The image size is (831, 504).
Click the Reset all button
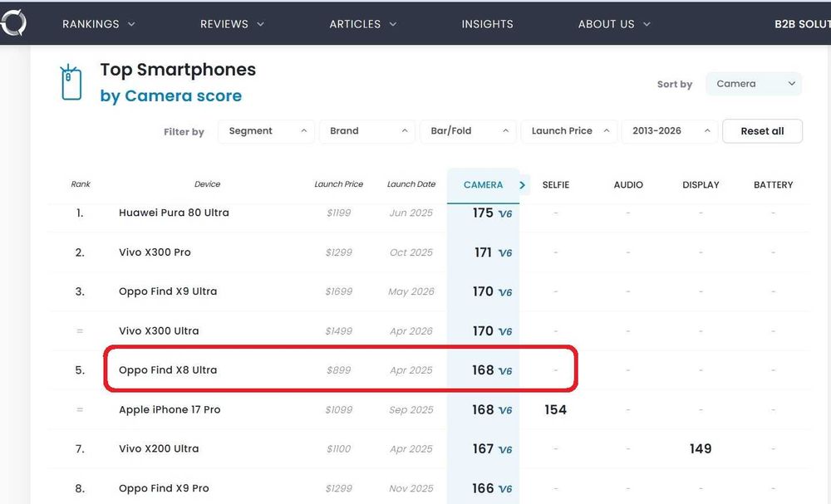(762, 131)
